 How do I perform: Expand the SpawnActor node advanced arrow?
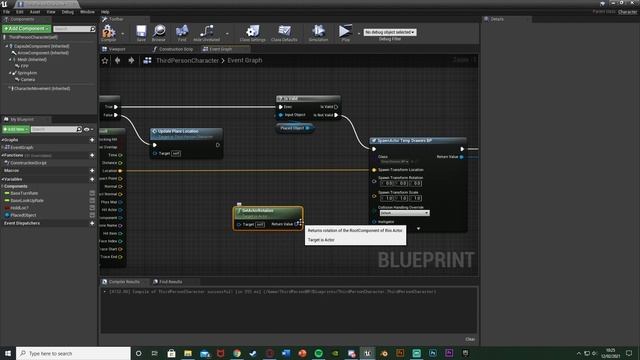418,229
